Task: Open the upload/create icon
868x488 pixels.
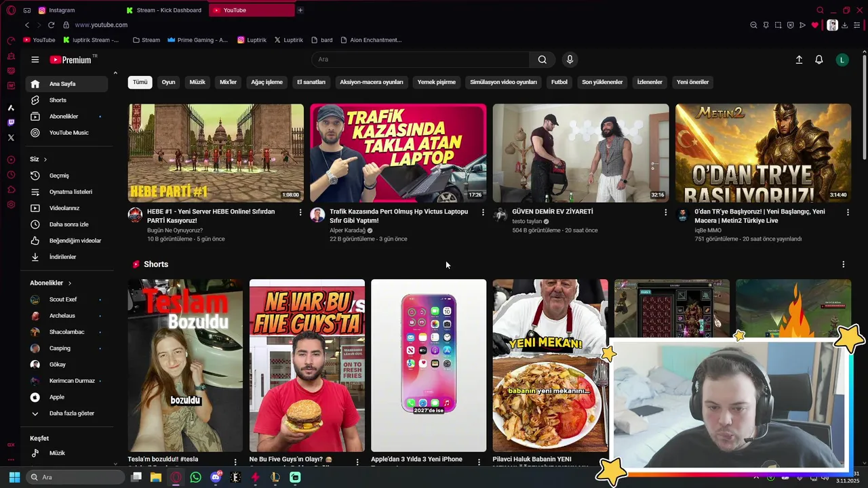Action: [x=799, y=60]
